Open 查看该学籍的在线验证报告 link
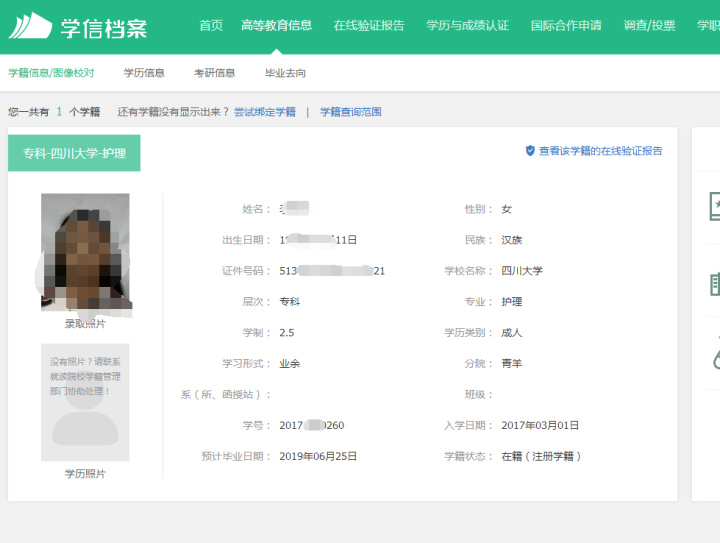This screenshot has height=543, width=720. point(601,151)
